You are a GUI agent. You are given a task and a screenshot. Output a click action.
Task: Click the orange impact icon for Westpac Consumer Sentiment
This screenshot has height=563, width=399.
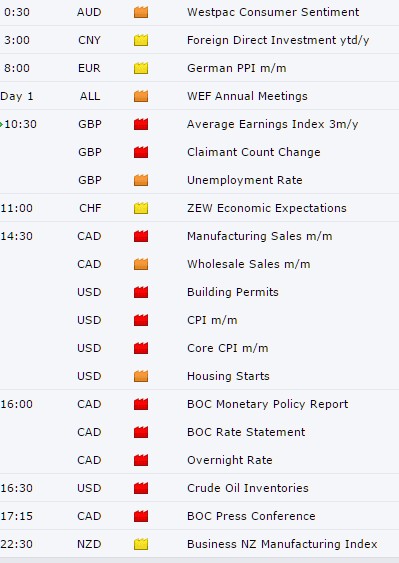pyautogui.click(x=141, y=12)
